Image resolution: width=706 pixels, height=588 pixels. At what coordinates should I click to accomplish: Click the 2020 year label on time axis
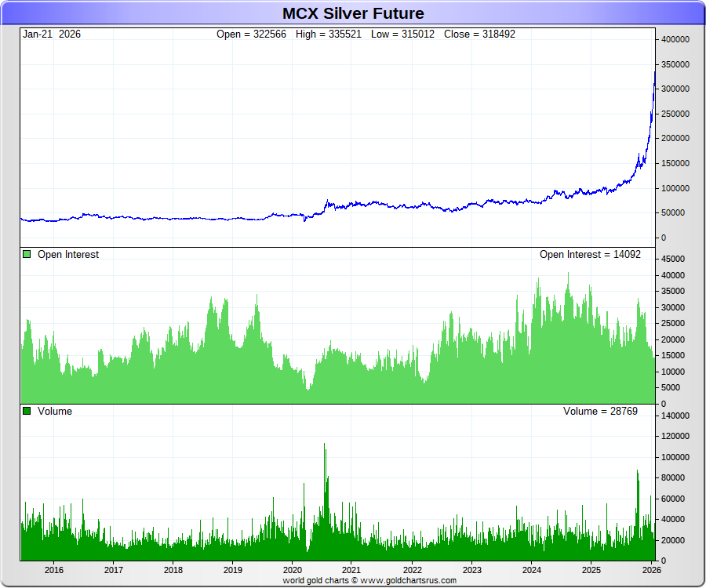[x=293, y=570]
